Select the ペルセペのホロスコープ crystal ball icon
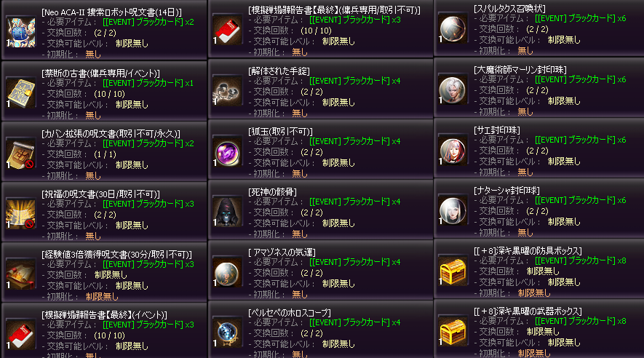 point(227,332)
